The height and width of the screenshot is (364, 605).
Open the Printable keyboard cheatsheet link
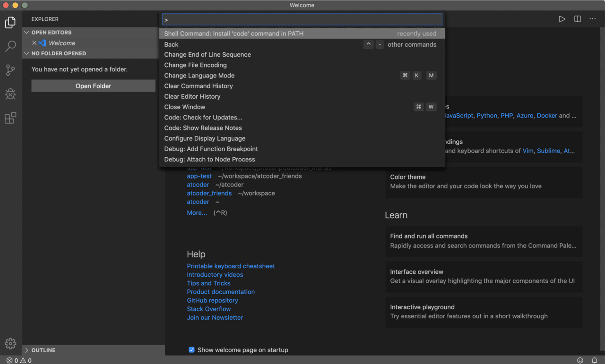pyautogui.click(x=231, y=266)
